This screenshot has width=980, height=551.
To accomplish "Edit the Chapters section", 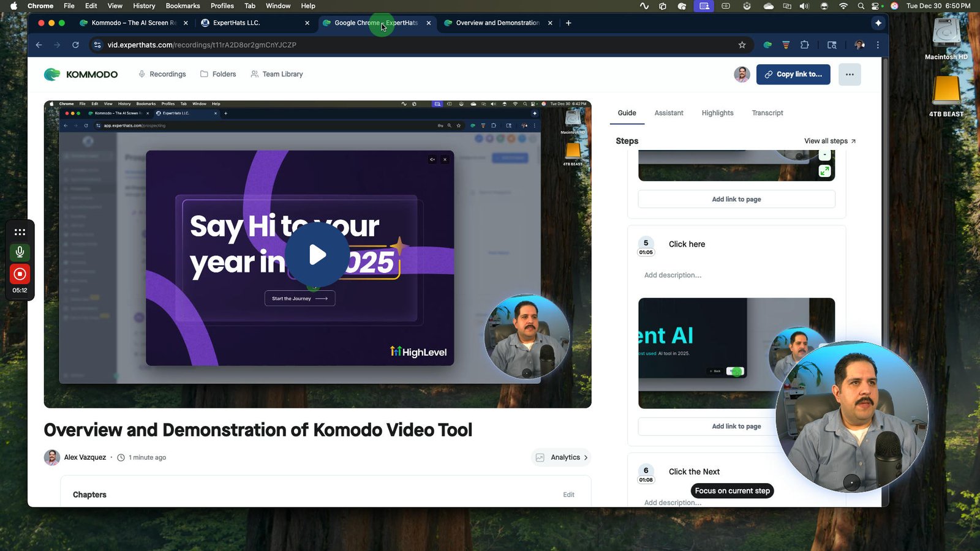I will 568,495.
